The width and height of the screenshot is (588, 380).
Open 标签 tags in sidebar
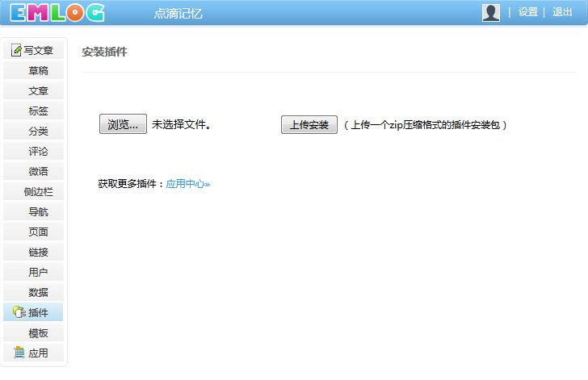pos(38,111)
